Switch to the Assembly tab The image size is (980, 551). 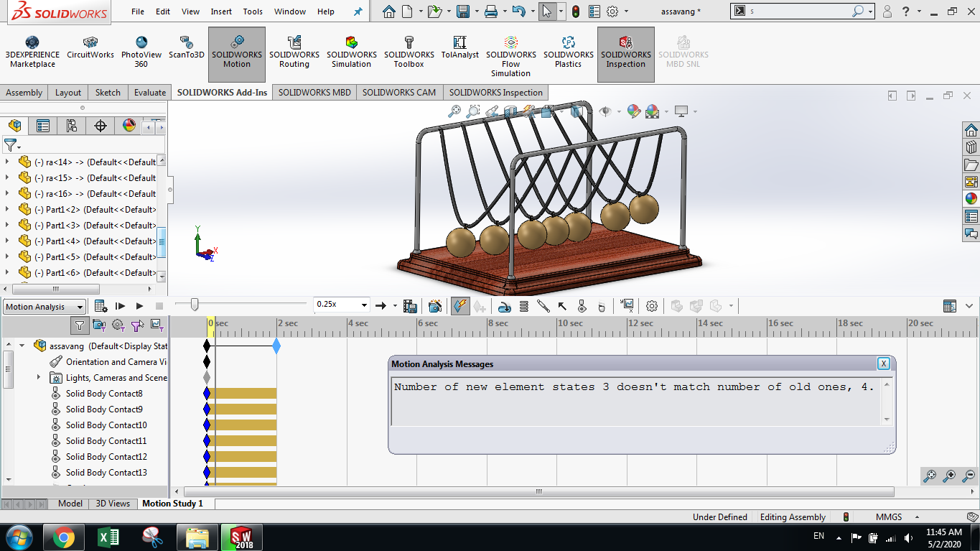pyautogui.click(x=24, y=92)
